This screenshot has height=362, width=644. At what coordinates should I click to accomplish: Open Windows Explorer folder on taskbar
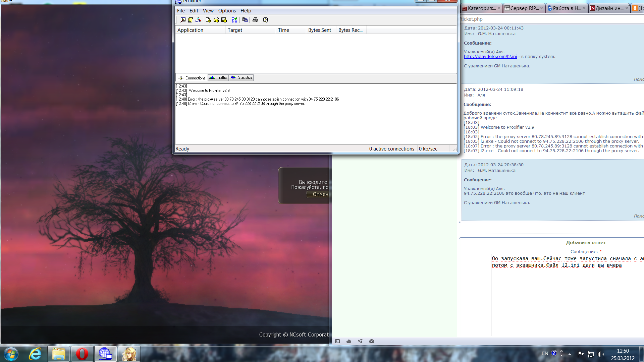59,354
